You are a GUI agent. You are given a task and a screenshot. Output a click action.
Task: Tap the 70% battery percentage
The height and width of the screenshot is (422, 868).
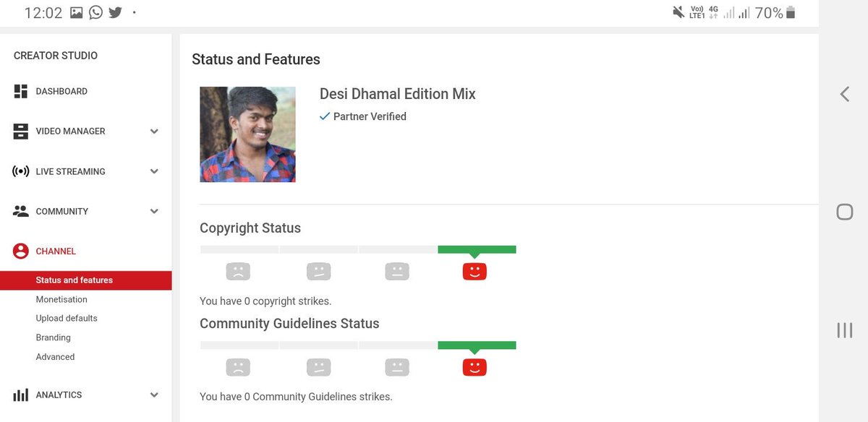769,13
